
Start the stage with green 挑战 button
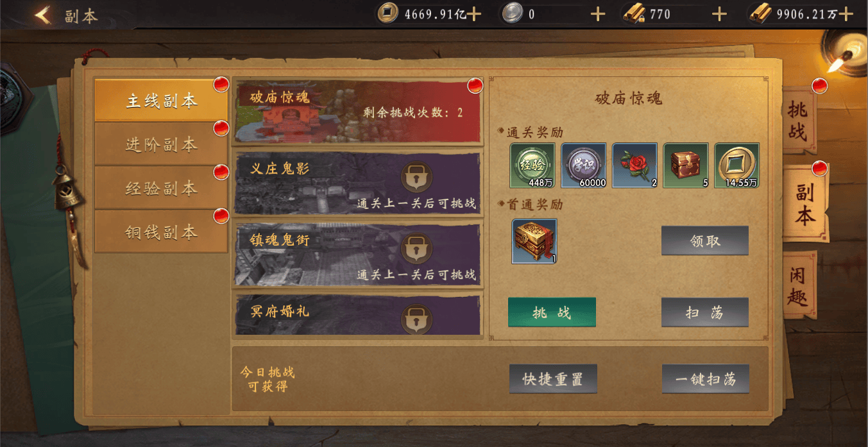pos(552,312)
